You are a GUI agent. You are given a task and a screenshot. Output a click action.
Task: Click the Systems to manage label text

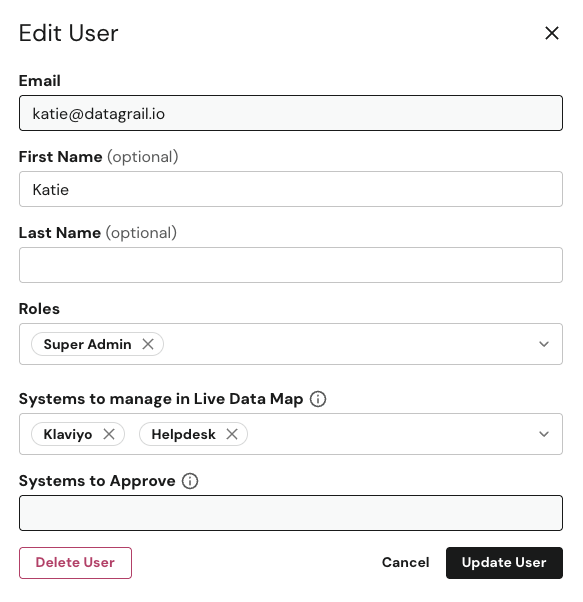pyautogui.click(x=161, y=399)
